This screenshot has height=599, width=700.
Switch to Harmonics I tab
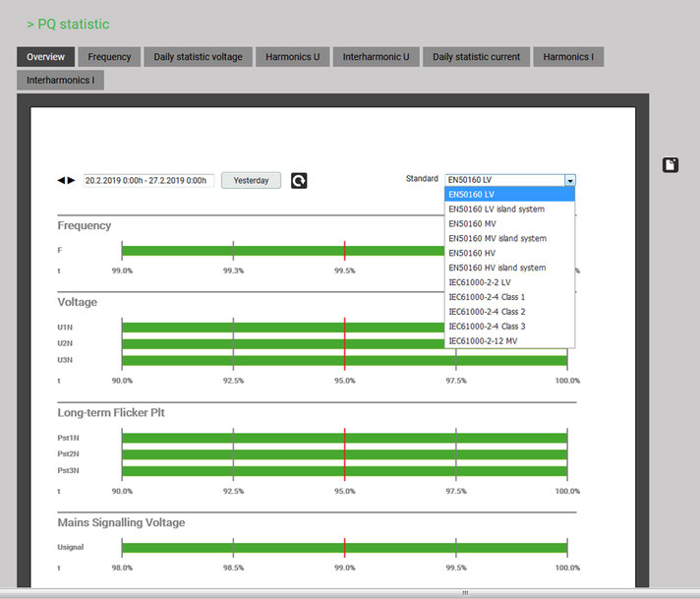[568, 57]
